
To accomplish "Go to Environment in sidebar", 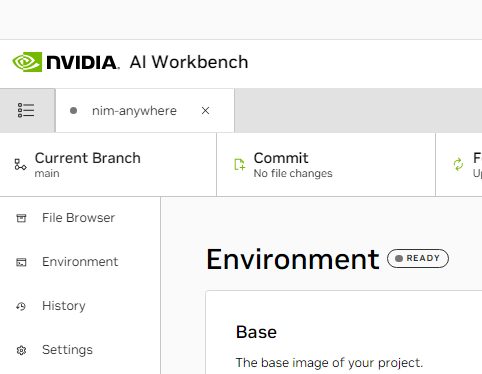I will pyautogui.click(x=80, y=262).
